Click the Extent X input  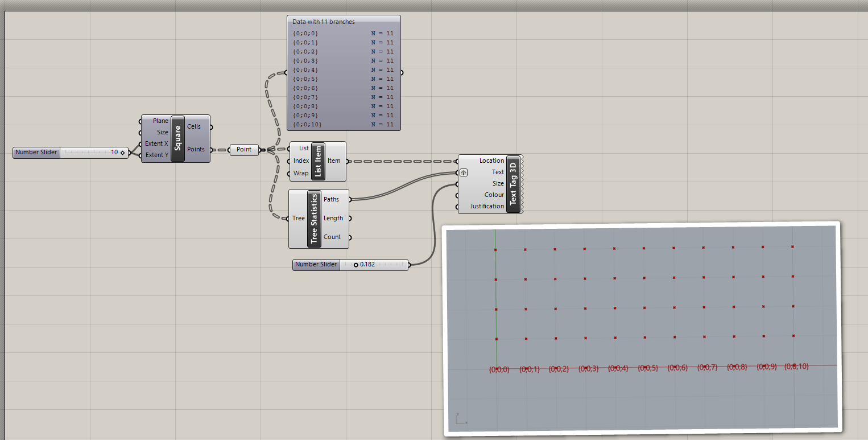157,144
